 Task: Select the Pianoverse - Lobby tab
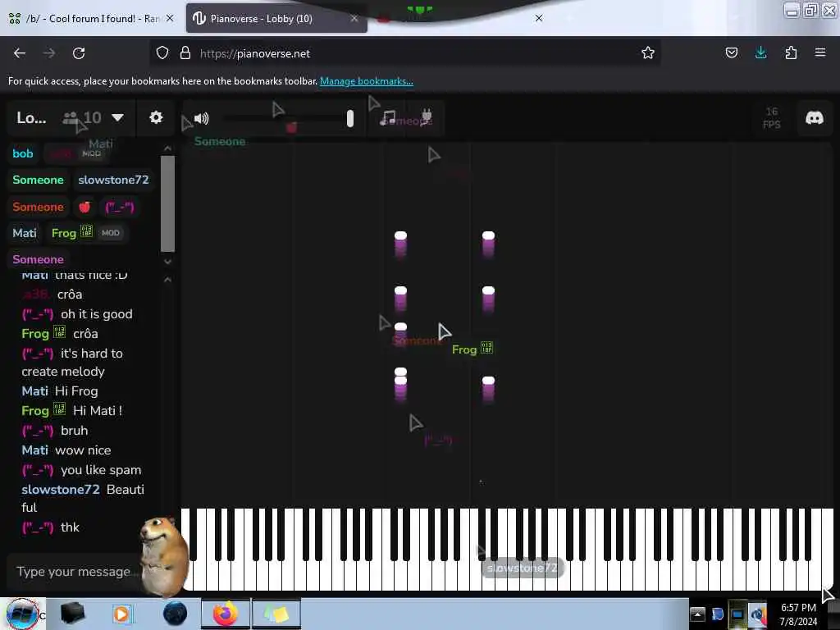click(x=276, y=18)
